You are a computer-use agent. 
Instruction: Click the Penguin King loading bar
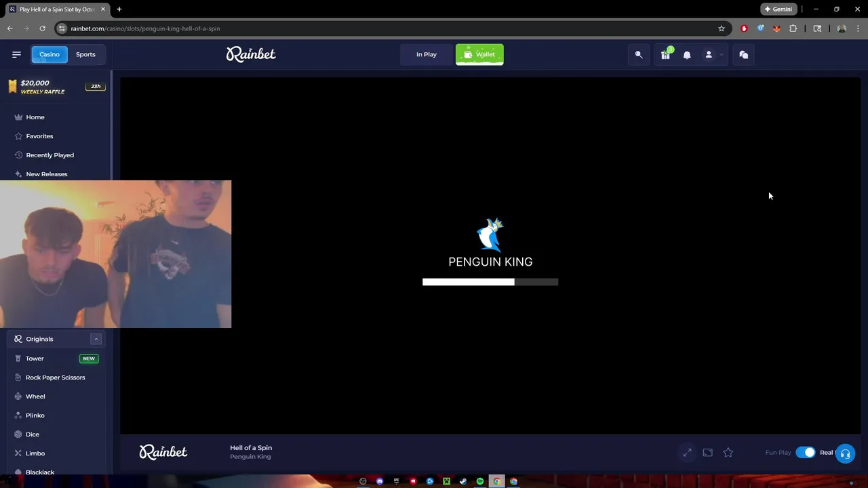point(490,282)
